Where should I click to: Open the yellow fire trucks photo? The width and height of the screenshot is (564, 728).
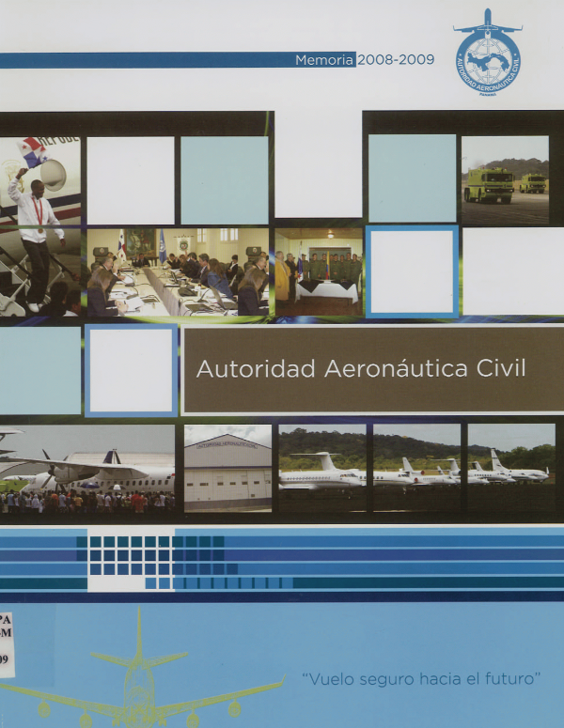(x=504, y=180)
